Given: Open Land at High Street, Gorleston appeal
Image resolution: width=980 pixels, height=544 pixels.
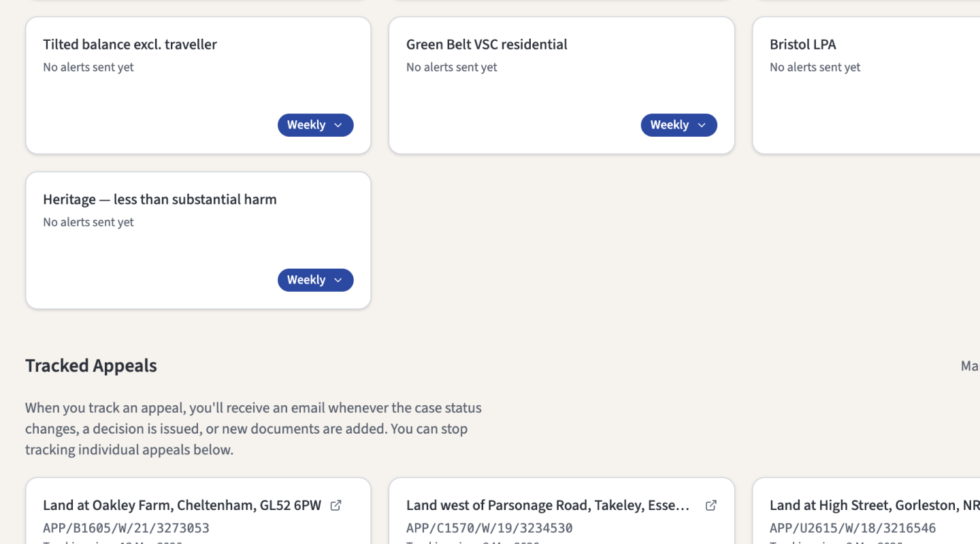Looking at the screenshot, I should pos(871,505).
